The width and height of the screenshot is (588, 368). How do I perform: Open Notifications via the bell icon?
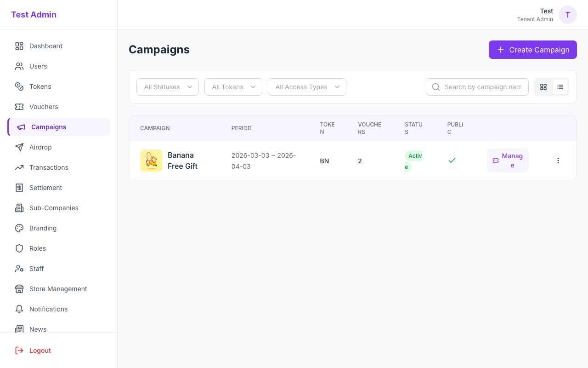tap(19, 309)
